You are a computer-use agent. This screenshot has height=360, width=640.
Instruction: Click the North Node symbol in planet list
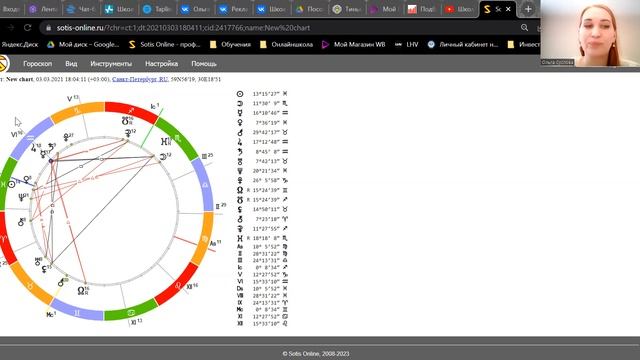240,190
